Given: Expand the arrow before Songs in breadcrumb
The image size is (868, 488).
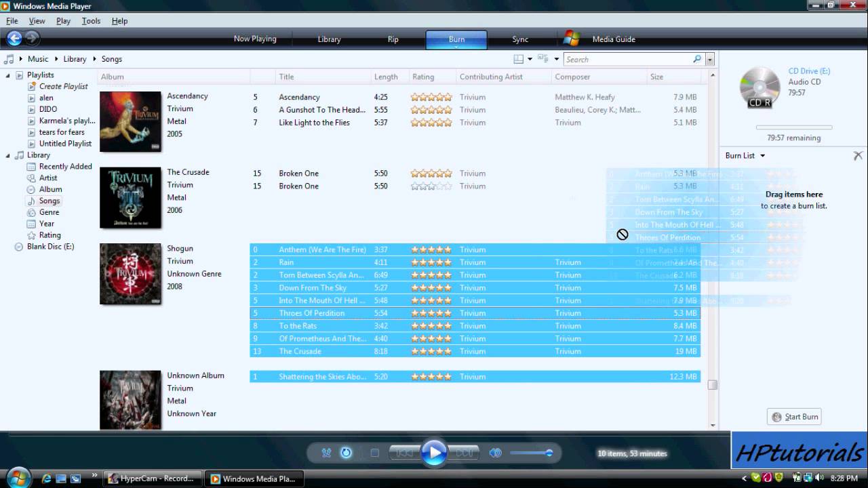Looking at the screenshot, I should pyautogui.click(x=94, y=59).
